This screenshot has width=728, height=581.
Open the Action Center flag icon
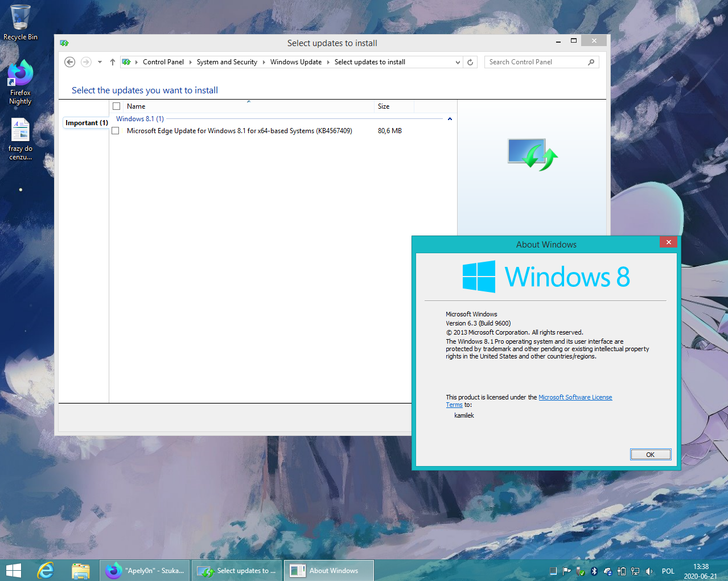(x=567, y=571)
